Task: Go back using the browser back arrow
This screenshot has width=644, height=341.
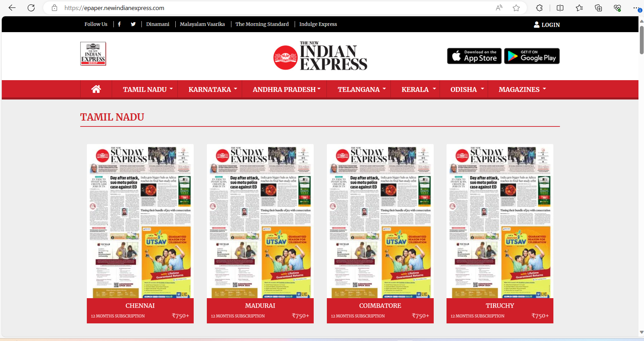Action: (12, 8)
